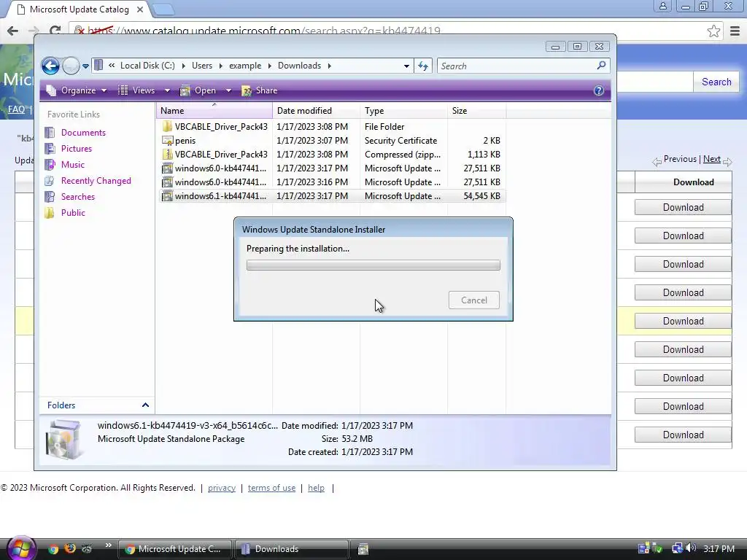This screenshot has width=747, height=560.
Task: Click Share in the Explorer toolbar
Action: click(260, 90)
